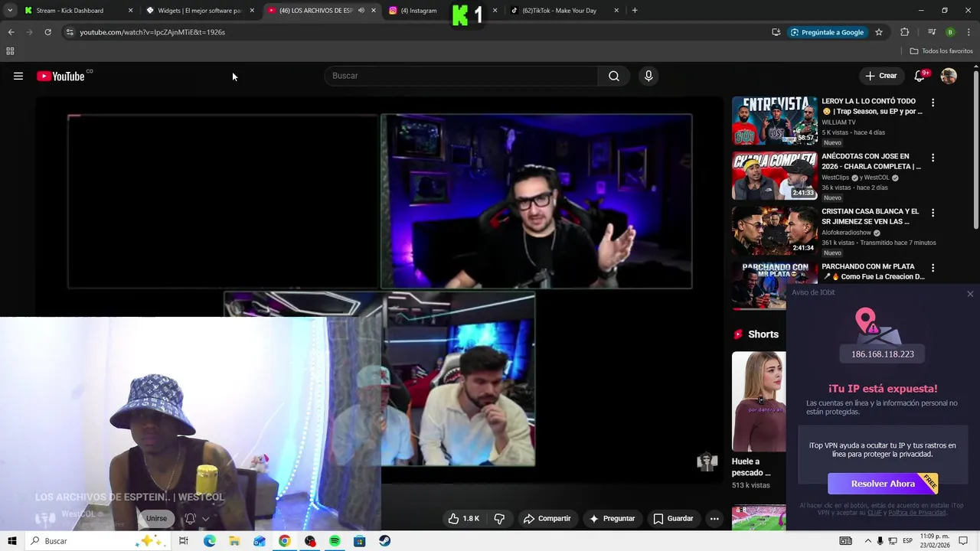The width and height of the screenshot is (980, 551).
Task: Open more actions ellipsis below video
Action: pos(714,518)
